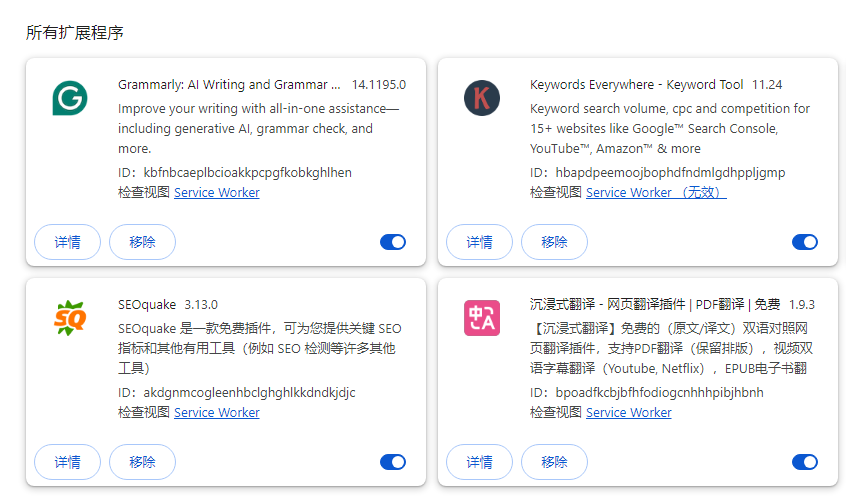Click the Grammarly version number 14.1195.0
The width and height of the screenshot is (846, 500).
point(379,85)
